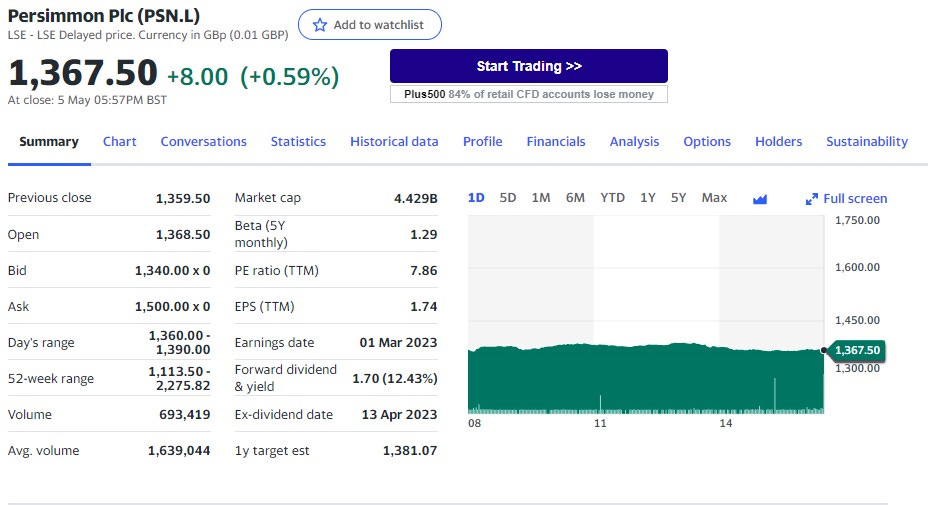
Task: Select the 5Y chart range
Action: (x=678, y=198)
